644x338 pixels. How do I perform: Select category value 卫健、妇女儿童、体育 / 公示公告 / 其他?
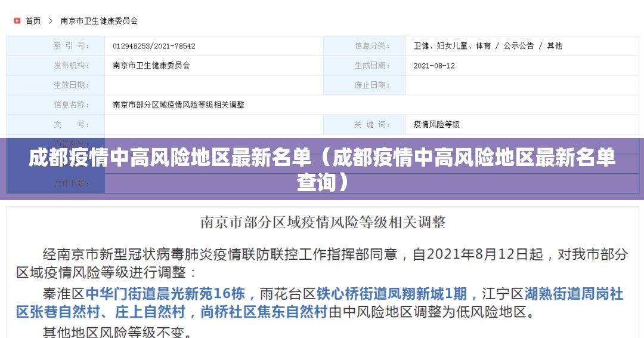click(488, 45)
